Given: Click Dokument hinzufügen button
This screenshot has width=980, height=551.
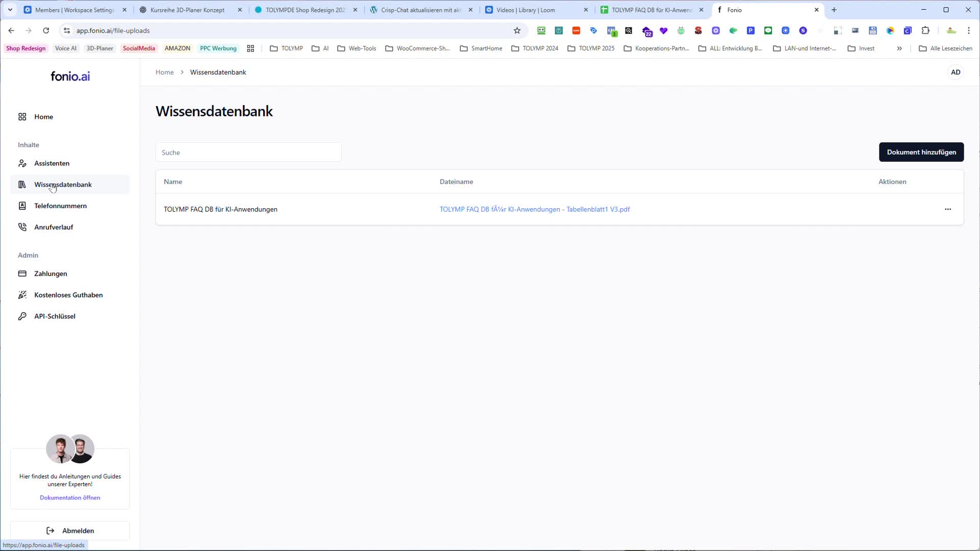Looking at the screenshot, I should [x=921, y=152].
